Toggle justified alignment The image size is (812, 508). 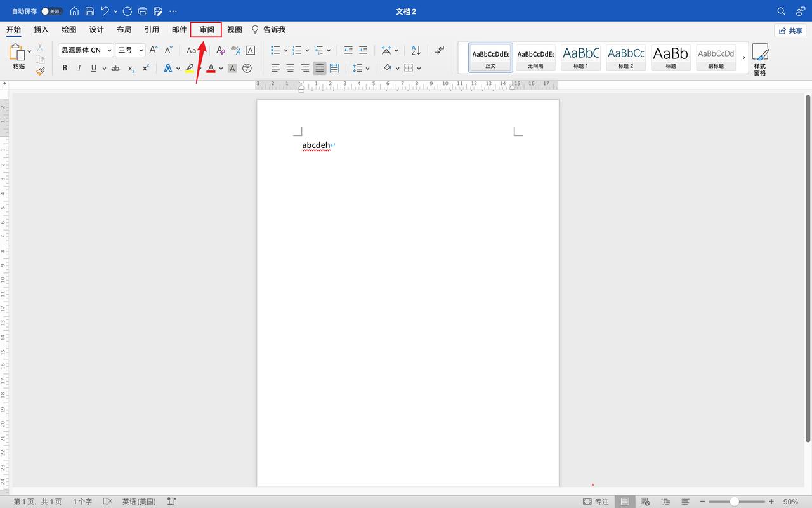point(320,68)
